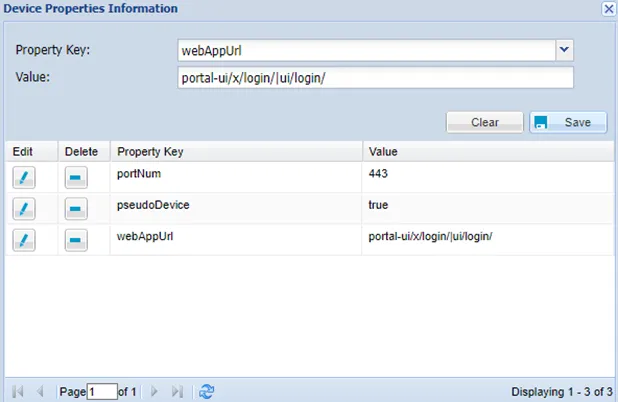Image resolution: width=618 pixels, height=402 pixels.
Task: Click the page number input box
Action: [102, 392]
